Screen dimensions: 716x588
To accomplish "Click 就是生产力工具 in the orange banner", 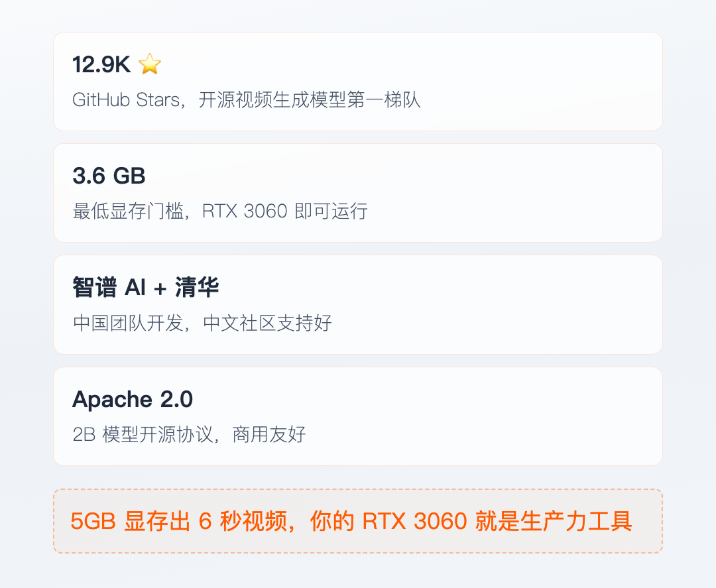I will (554, 521).
